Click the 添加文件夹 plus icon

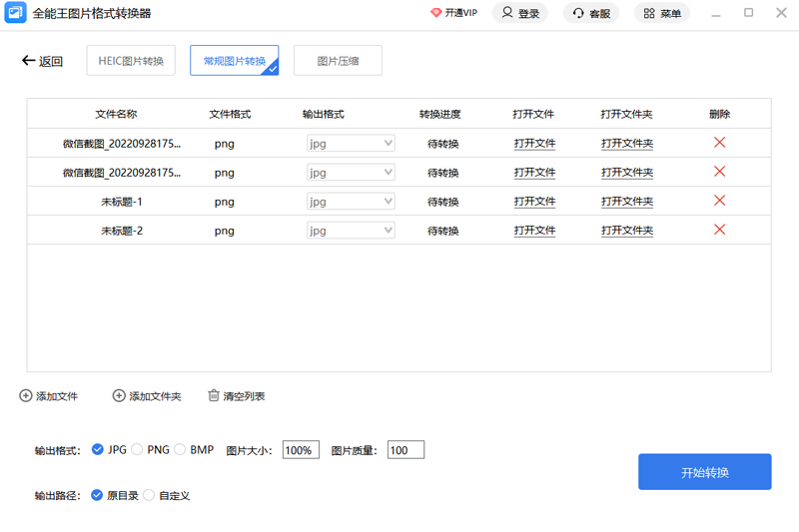coord(119,396)
